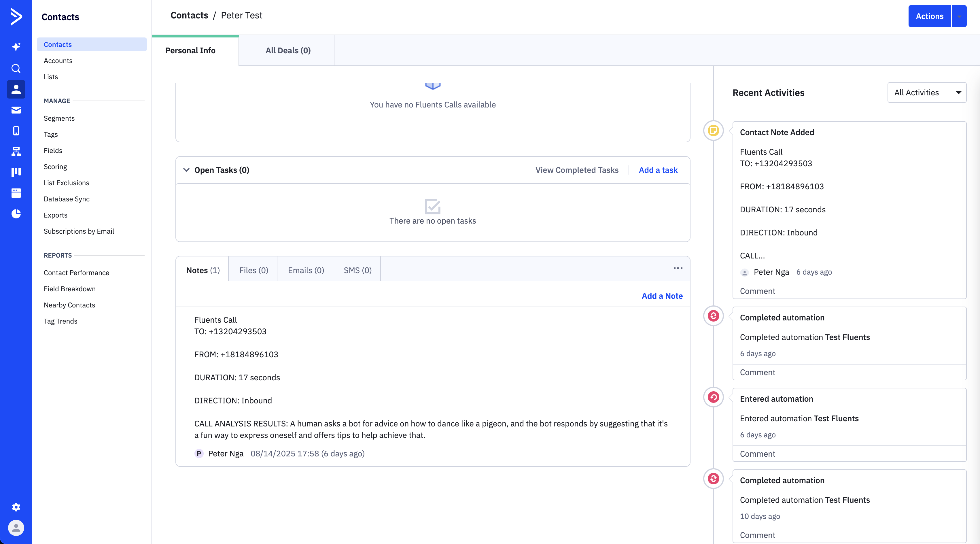Switch to the All Deals tab
The height and width of the screenshot is (544, 980).
[x=288, y=51]
